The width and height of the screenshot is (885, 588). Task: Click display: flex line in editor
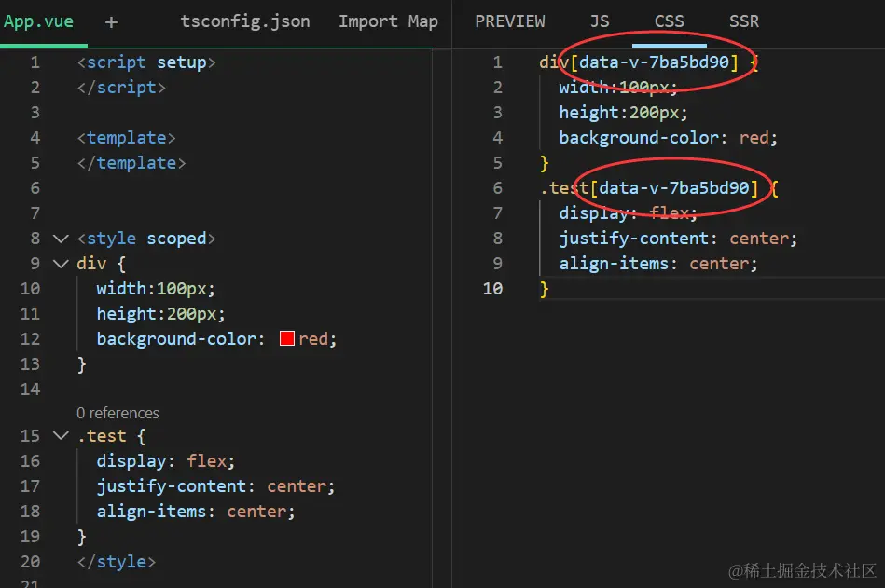pos(165,461)
